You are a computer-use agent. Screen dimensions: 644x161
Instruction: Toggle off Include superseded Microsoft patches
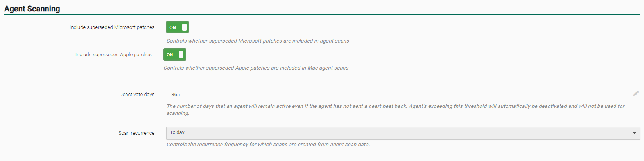pos(178,27)
